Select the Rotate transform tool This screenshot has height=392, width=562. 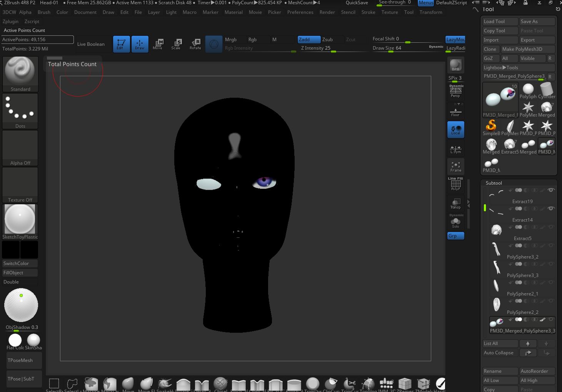point(195,44)
